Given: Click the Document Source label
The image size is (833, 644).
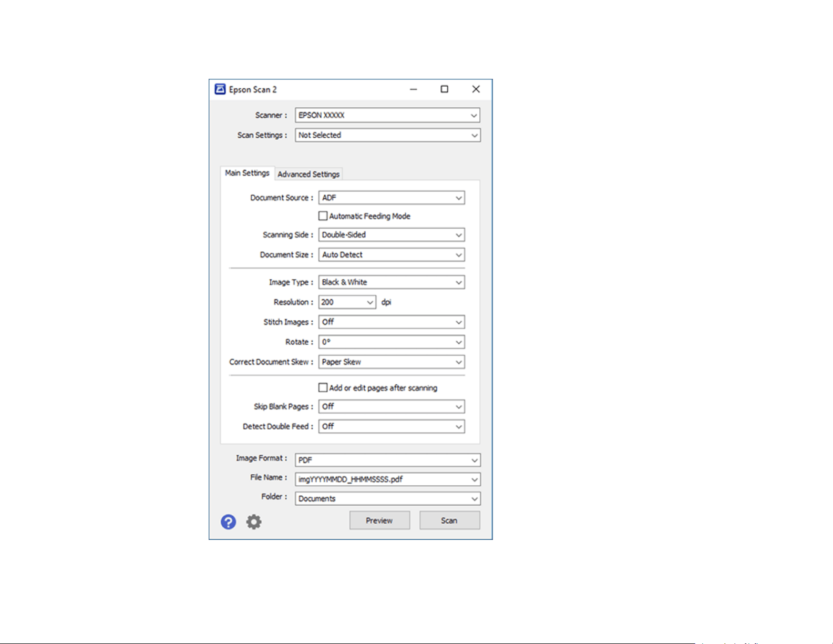Looking at the screenshot, I should [x=282, y=198].
